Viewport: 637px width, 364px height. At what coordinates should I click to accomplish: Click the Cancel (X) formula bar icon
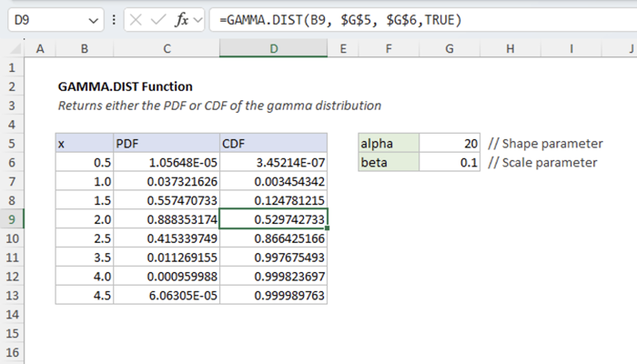pyautogui.click(x=136, y=20)
